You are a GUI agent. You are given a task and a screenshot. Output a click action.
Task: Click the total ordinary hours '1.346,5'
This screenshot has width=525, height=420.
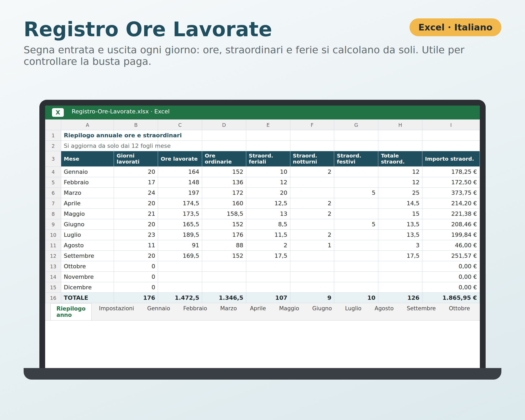coord(224,298)
